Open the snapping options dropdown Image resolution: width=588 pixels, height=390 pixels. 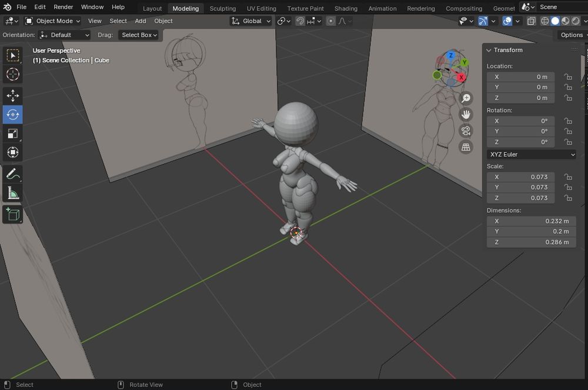(314, 21)
